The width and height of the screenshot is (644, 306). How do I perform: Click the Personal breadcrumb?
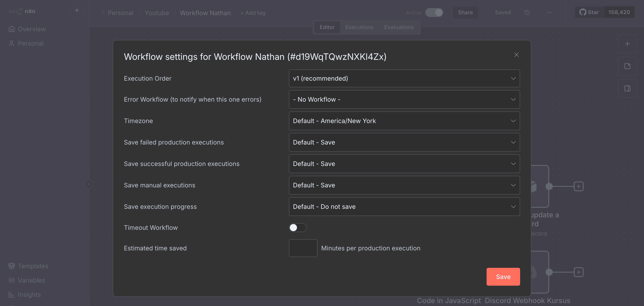(x=117, y=13)
